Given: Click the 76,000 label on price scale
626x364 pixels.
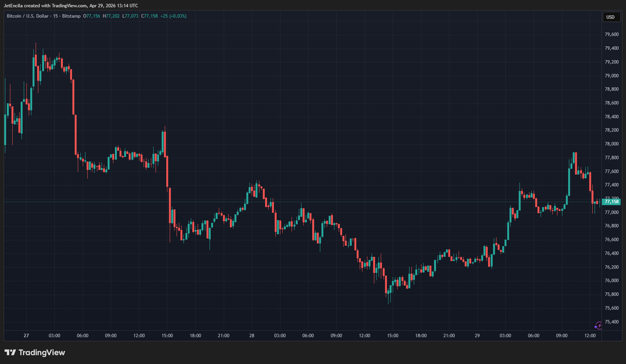Looking at the screenshot, I should point(611,281).
